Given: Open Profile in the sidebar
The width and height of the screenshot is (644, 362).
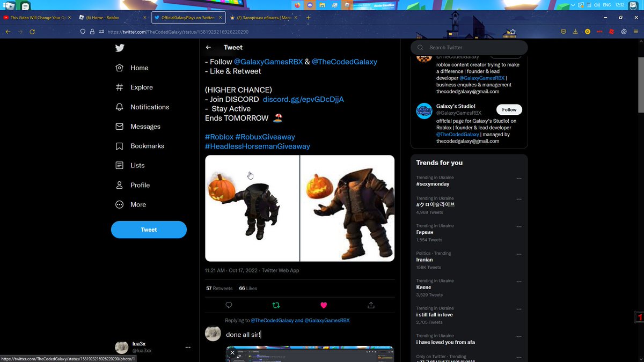Looking at the screenshot, I should (133, 185).
